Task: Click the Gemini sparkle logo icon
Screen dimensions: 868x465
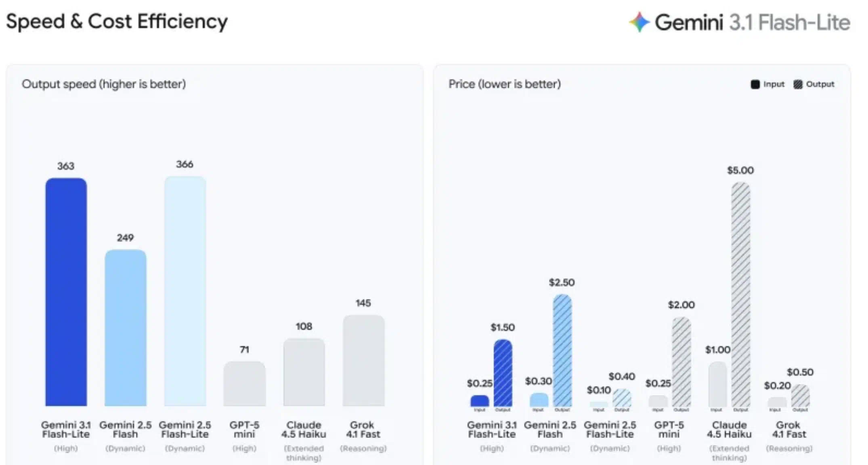Action: pos(639,22)
